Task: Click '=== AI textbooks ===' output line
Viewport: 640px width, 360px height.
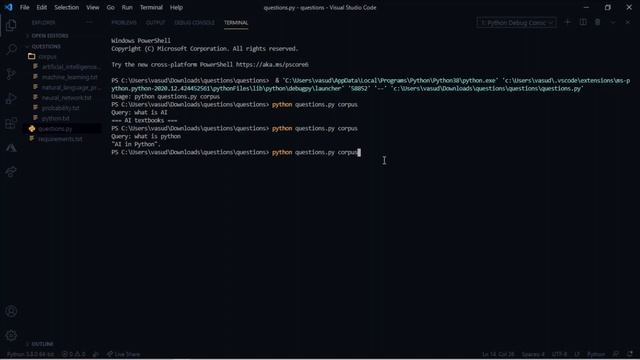Action: [144, 120]
